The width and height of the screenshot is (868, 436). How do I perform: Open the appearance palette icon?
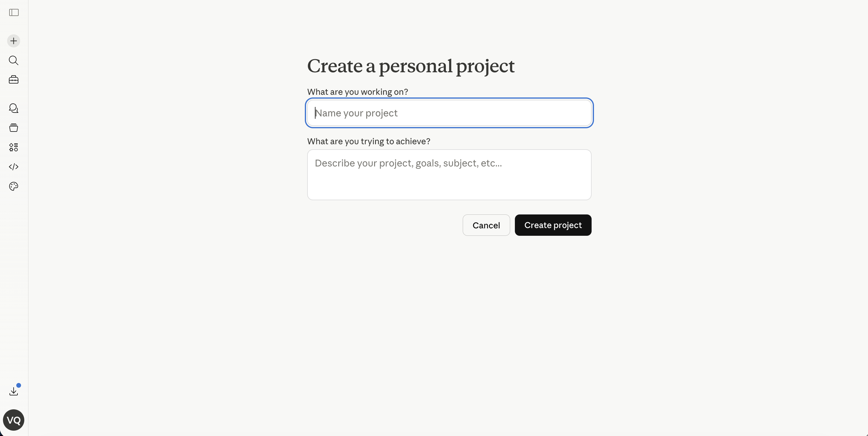coord(13,186)
